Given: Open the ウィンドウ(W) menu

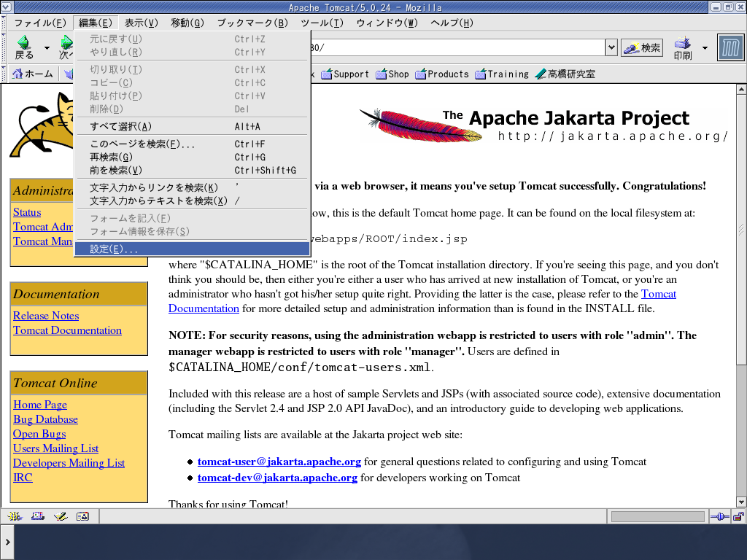Looking at the screenshot, I should tap(387, 23).
